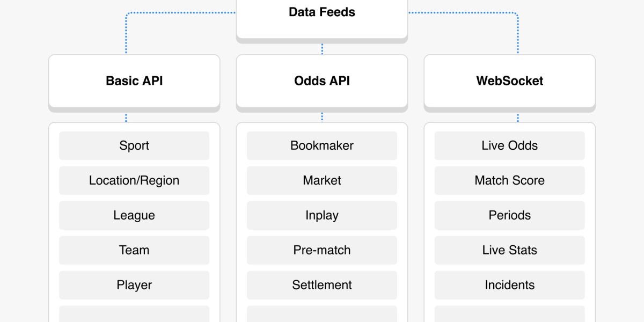The width and height of the screenshot is (644, 322).
Task: Choose the League item
Action: 134,215
